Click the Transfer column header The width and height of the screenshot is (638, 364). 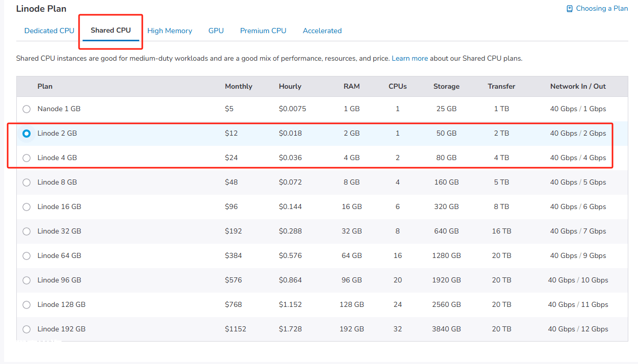pyautogui.click(x=501, y=86)
